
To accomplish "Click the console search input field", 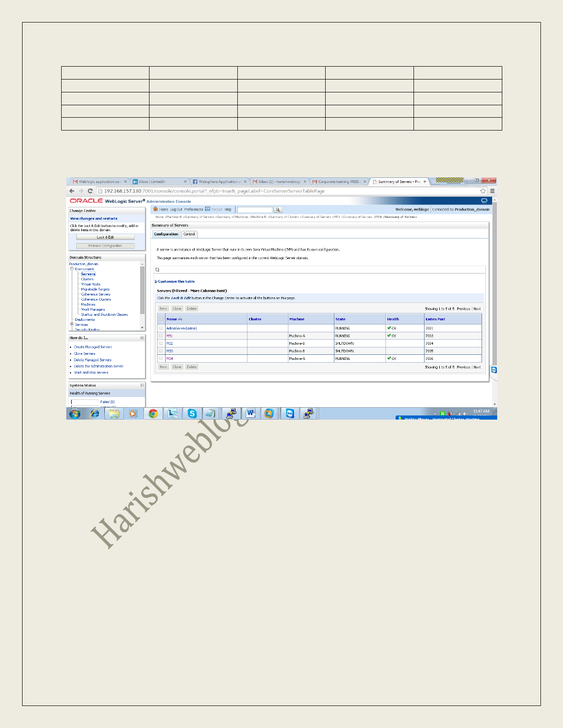I will (255, 210).
